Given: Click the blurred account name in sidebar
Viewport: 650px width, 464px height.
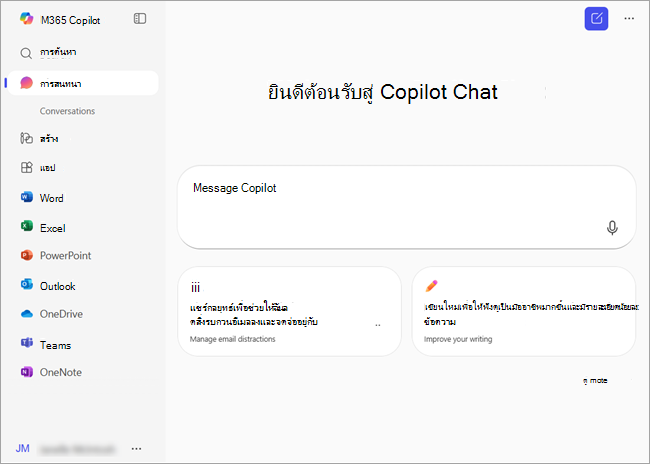Looking at the screenshot, I should (77, 449).
